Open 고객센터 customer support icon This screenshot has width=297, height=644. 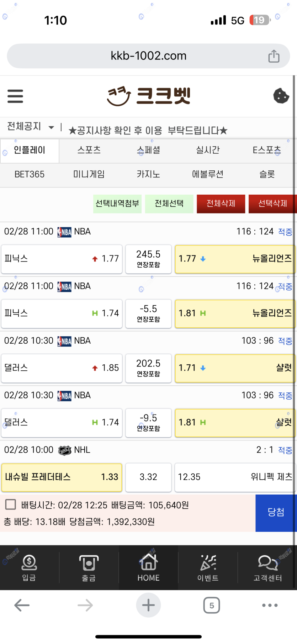[x=267, y=568]
